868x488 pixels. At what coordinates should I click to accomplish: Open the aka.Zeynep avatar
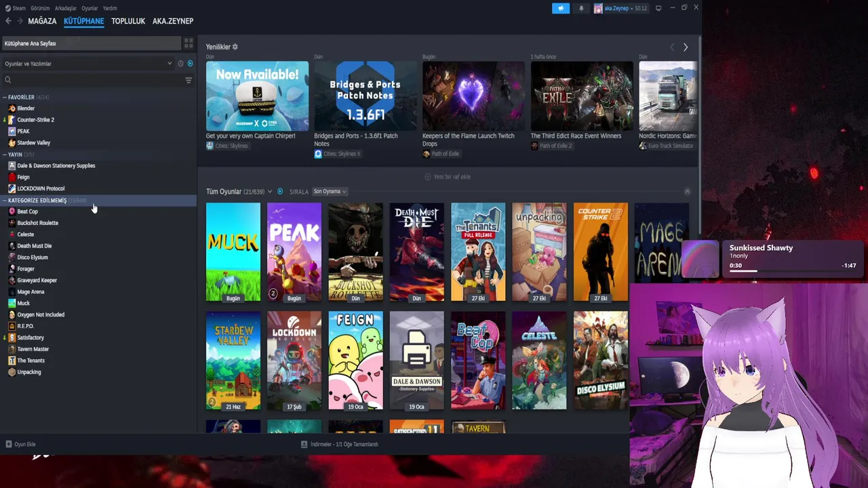pyautogui.click(x=598, y=8)
